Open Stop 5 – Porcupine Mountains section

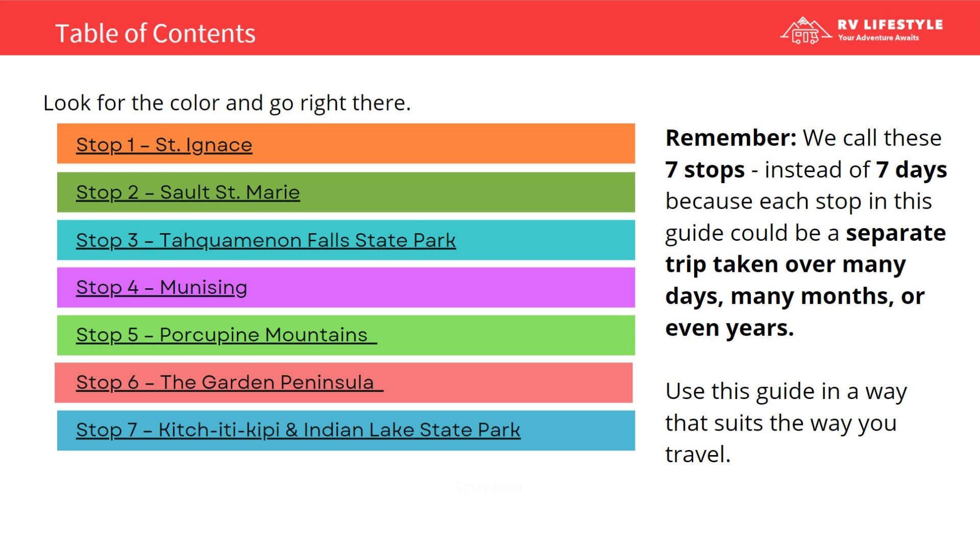point(222,335)
